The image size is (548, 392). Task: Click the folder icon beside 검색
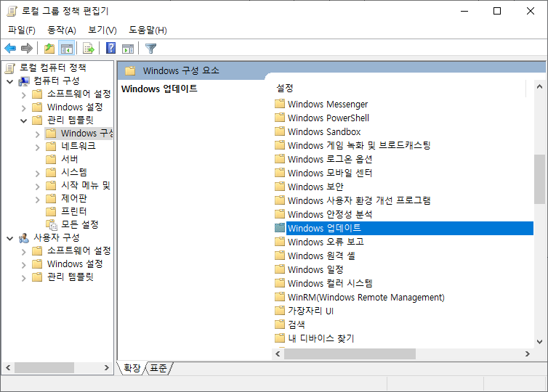pos(280,324)
